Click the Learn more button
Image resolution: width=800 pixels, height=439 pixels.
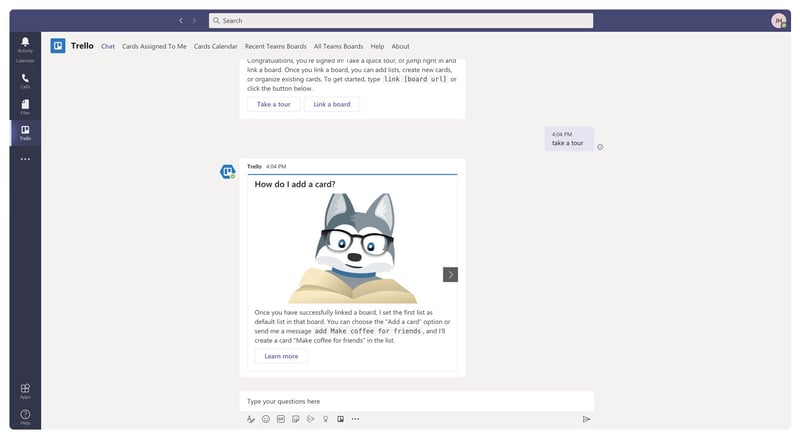coord(281,356)
